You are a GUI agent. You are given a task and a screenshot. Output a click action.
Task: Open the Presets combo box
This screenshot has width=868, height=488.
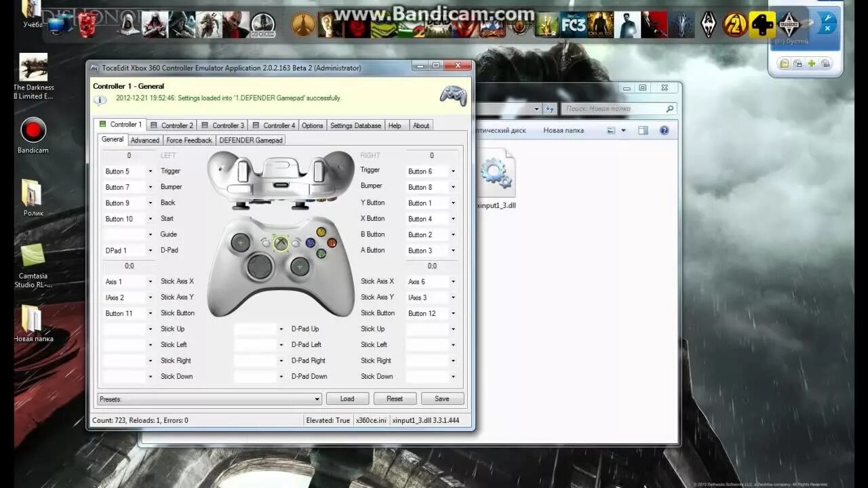pos(210,399)
